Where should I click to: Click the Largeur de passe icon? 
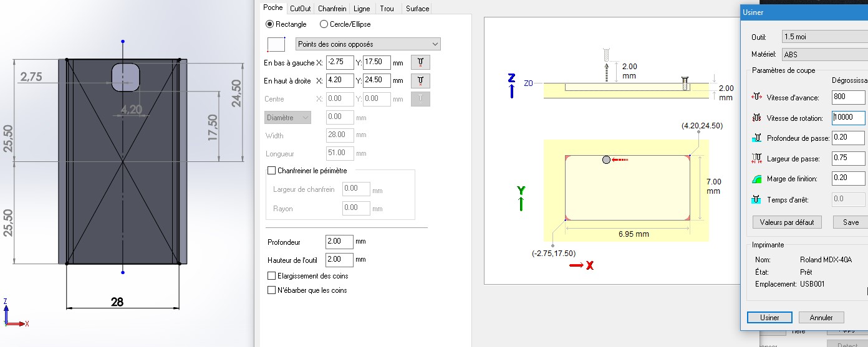[x=756, y=158]
